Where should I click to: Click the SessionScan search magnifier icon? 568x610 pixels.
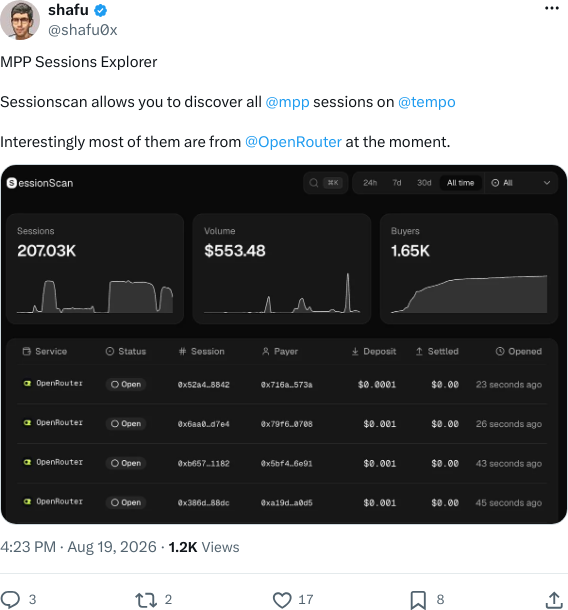(x=314, y=183)
